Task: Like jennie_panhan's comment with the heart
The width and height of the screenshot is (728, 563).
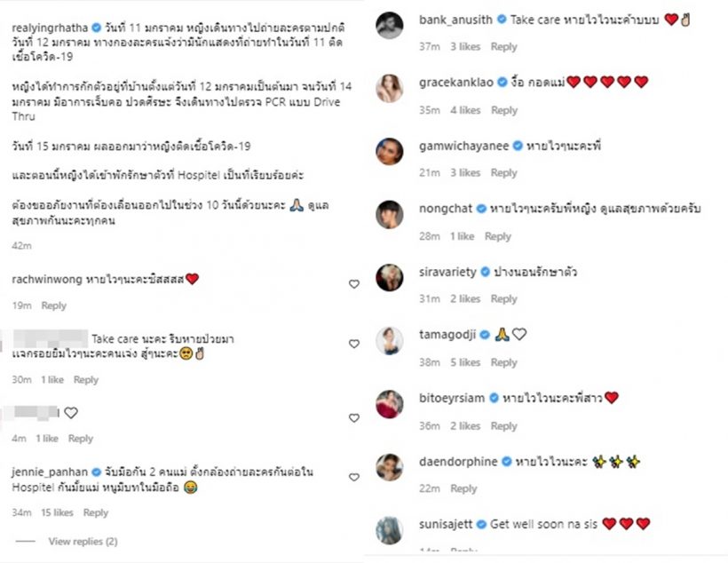Action: point(354,478)
